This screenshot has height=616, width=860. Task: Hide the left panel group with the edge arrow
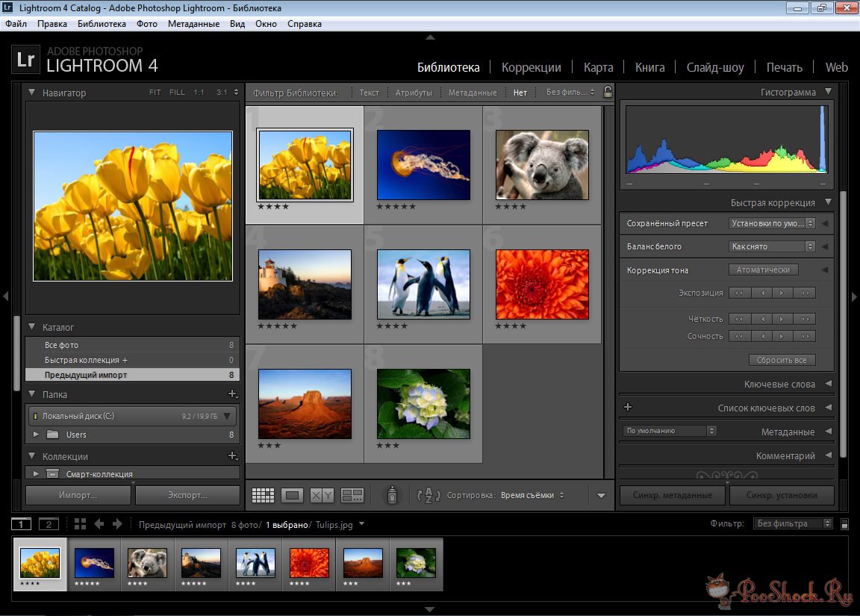(x=5, y=296)
